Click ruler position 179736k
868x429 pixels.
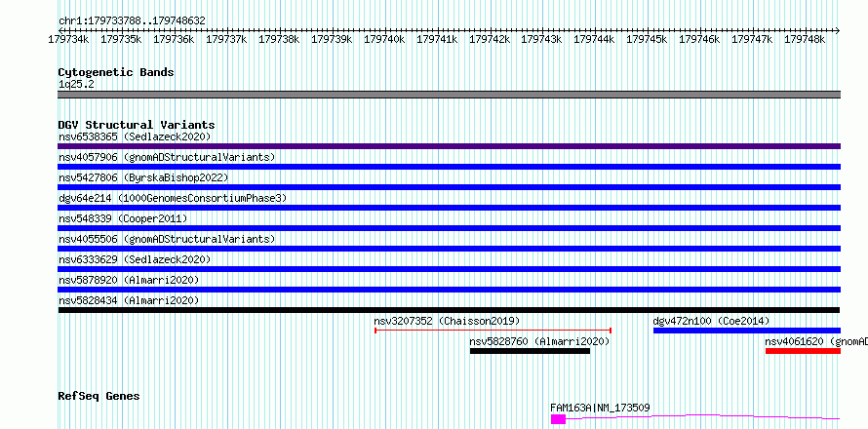[174, 40]
